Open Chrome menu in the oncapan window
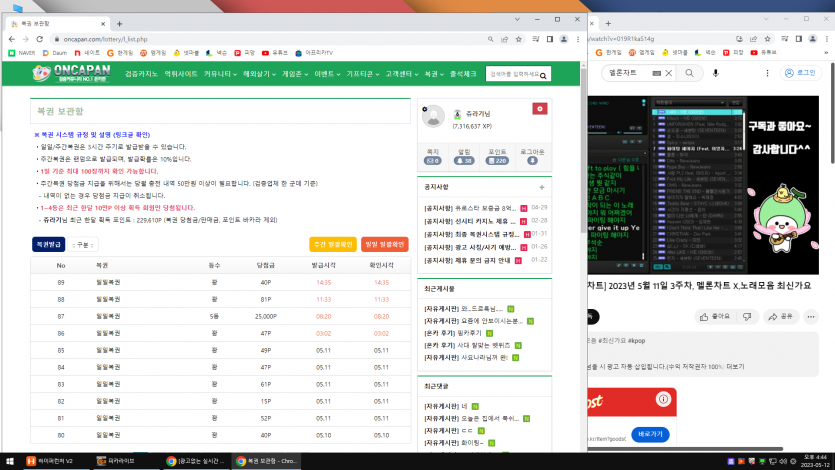 [578, 39]
